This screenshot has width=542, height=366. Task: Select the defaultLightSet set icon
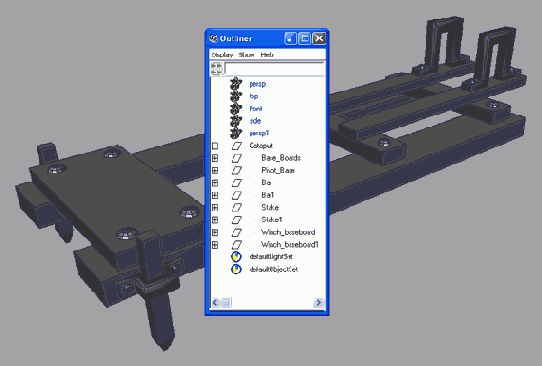(x=236, y=257)
